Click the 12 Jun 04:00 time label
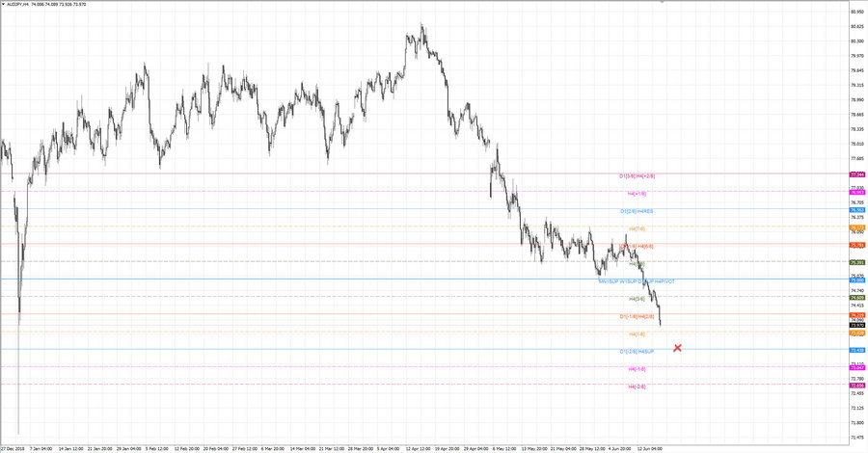Viewport: 868px width, 453px height. [x=649, y=448]
